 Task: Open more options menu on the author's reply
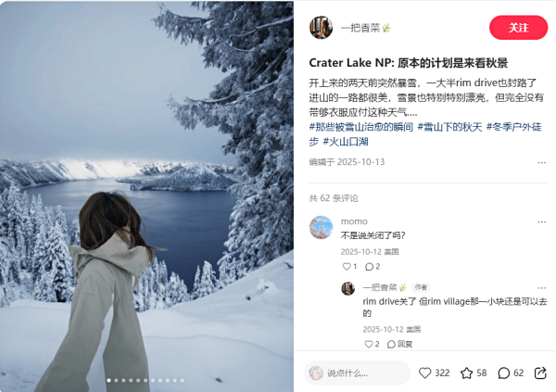point(541,287)
